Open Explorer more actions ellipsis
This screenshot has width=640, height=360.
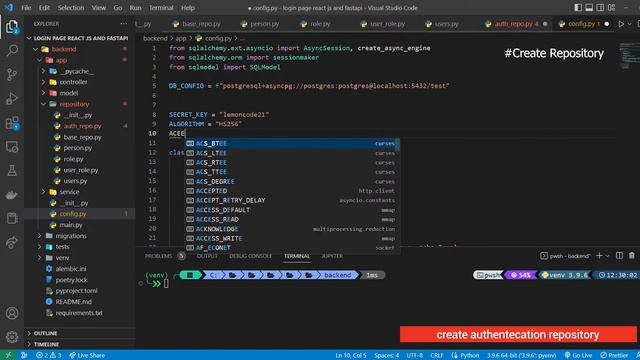point(124,24)
